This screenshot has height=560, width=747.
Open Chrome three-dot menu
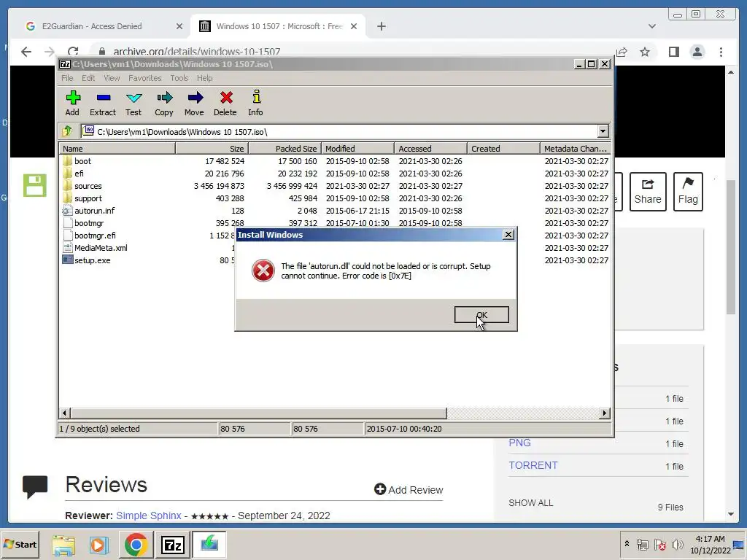[x=721, y=52]
